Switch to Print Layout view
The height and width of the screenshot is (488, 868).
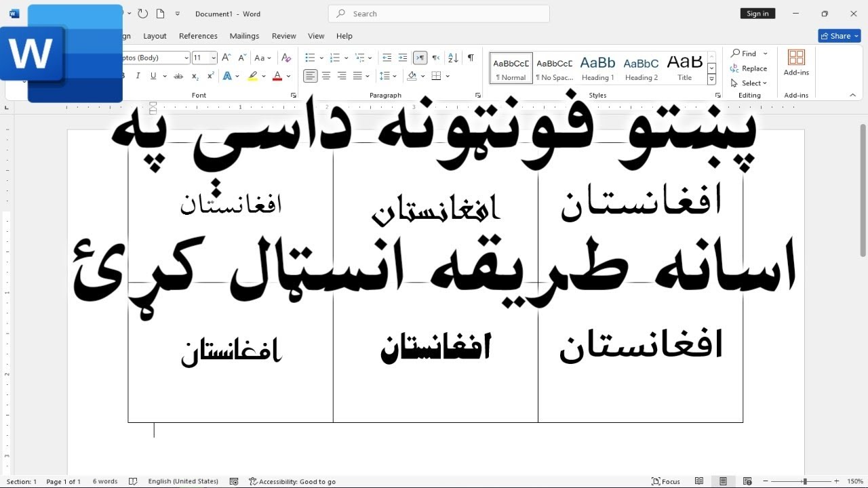coord(723,481)
